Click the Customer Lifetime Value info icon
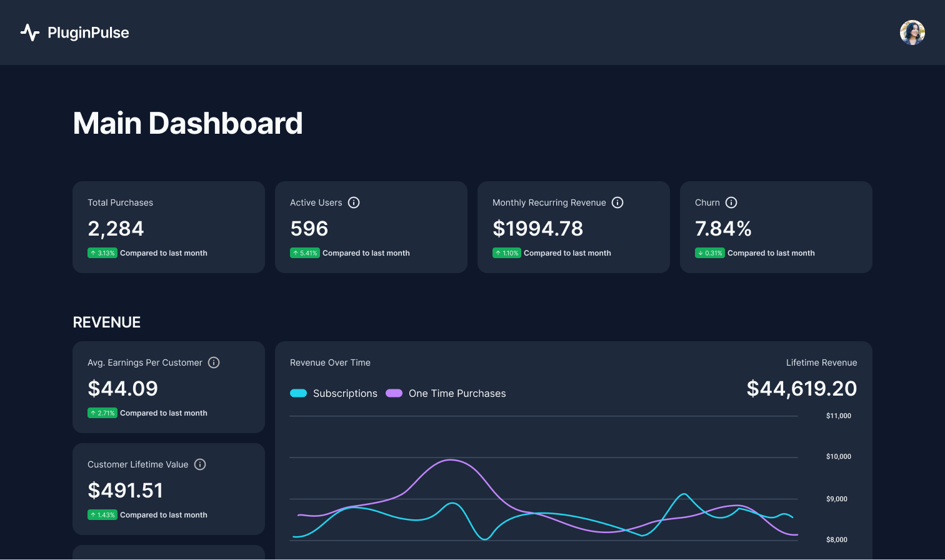The height and width of the screenshot is (560, 945). point(200,464)
